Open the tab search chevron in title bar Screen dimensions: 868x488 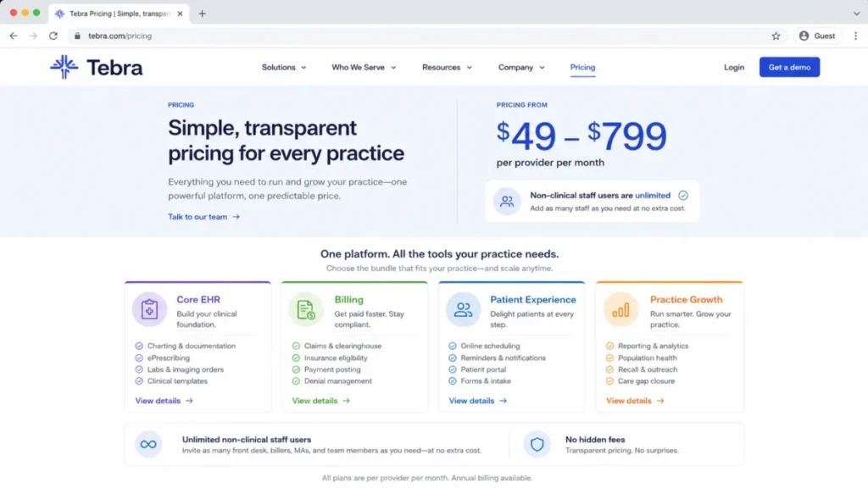pos(856,14)
